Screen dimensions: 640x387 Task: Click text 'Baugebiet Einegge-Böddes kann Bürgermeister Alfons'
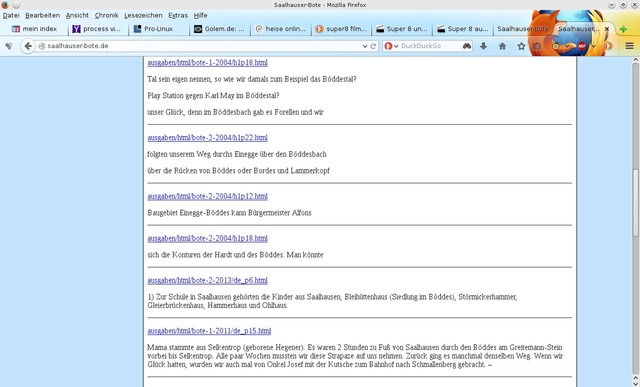click(x=229, y=213)
